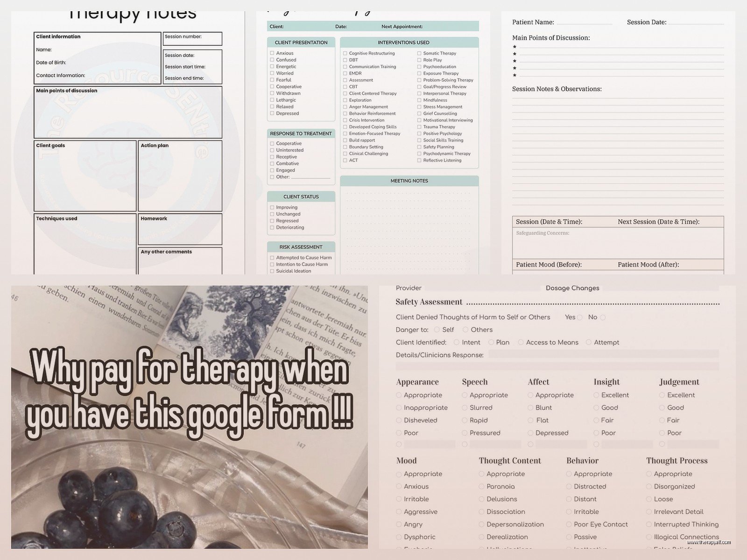Click the Main points of discussion box
Image resolution: width=747 pixels, height=560 pixels.
pyautogui.click(x=128, y=112)
